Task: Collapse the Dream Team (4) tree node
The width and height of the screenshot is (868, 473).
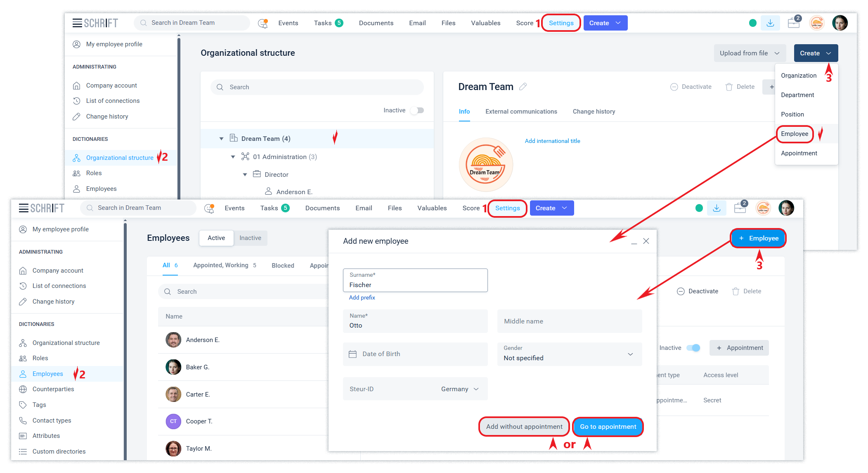Action: pyautogui.click(x=222, y=139)
